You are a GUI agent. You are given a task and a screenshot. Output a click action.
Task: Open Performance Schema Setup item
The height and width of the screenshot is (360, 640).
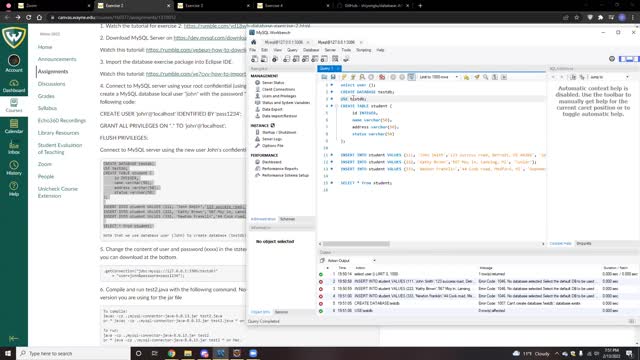pyautogui.click(x=285, y=176)
